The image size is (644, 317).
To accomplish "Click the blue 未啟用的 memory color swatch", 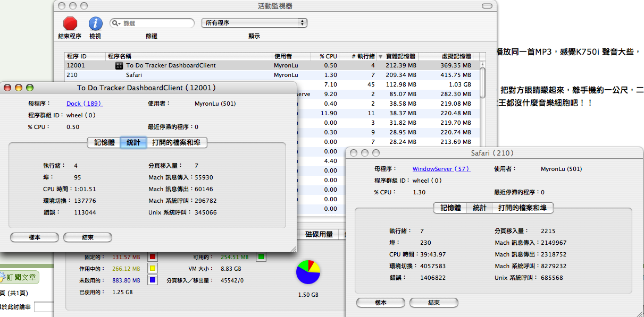I will pos(153,280).
